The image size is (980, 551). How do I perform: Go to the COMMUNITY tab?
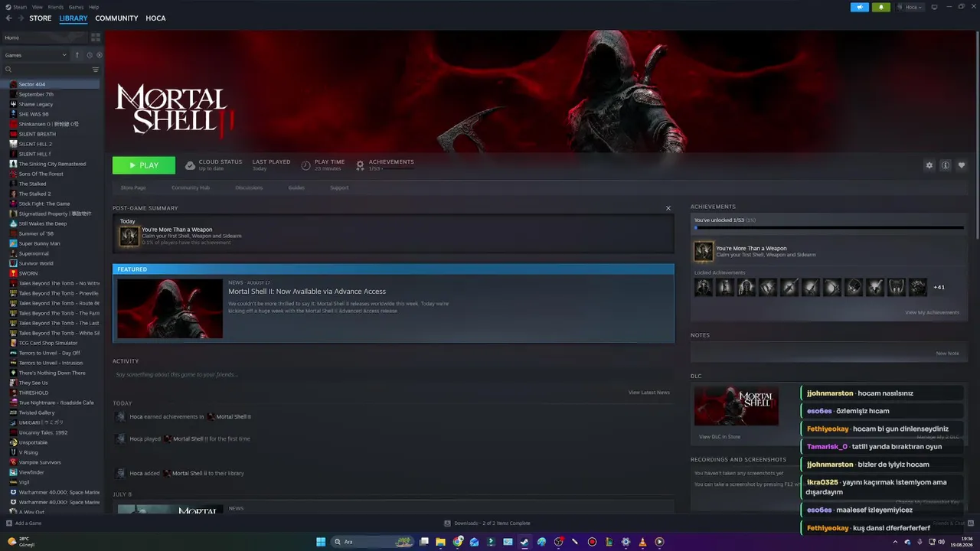click(116, 18)
